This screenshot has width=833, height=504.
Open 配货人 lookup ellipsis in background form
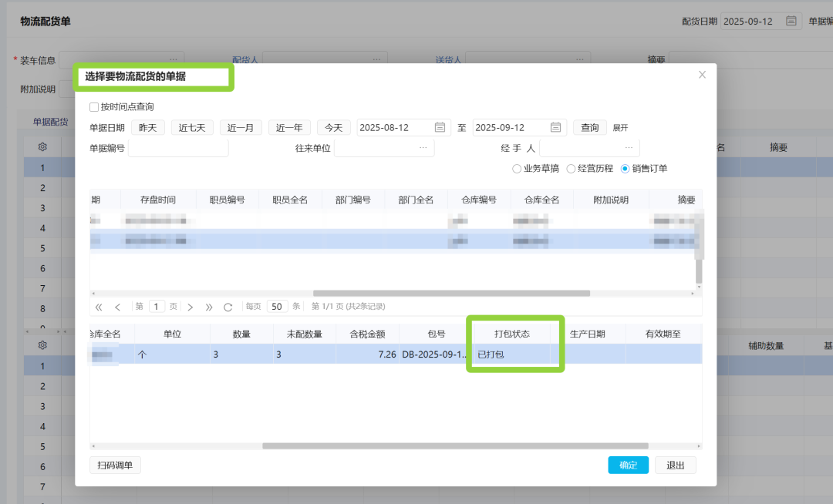click(376, 59)
